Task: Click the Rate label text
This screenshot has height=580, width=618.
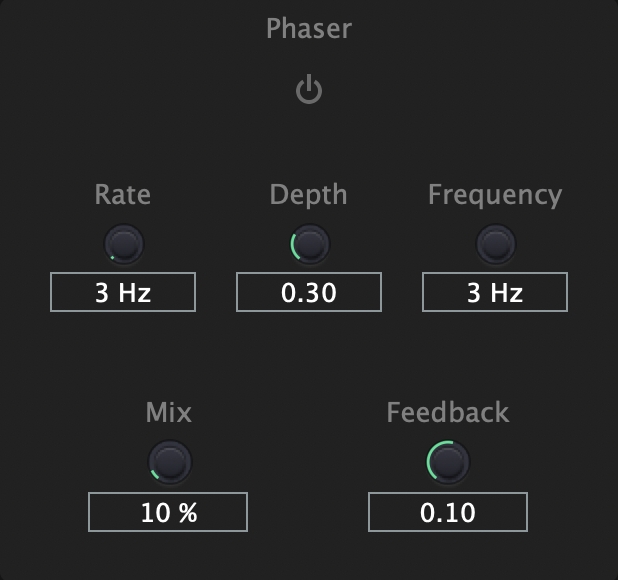Action: click(x=123, y=194)
